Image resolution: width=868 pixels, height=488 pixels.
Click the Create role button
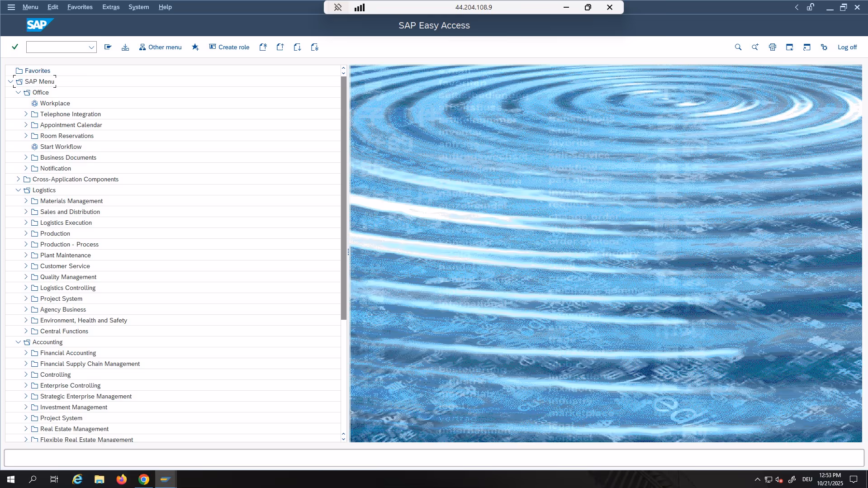point(229,47)
